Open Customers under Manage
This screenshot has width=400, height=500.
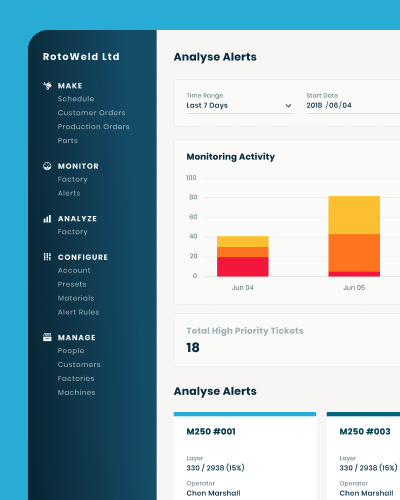tap(79, 365)
